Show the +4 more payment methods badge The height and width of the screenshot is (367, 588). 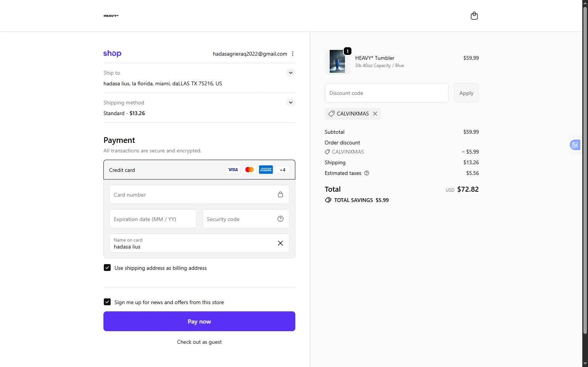click(282, 170)
